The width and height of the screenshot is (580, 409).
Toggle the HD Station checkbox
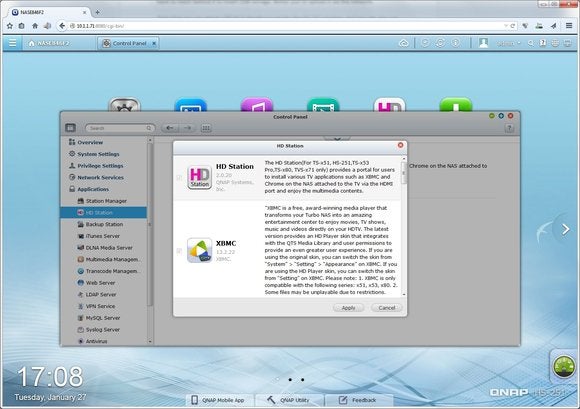[179, 178]
